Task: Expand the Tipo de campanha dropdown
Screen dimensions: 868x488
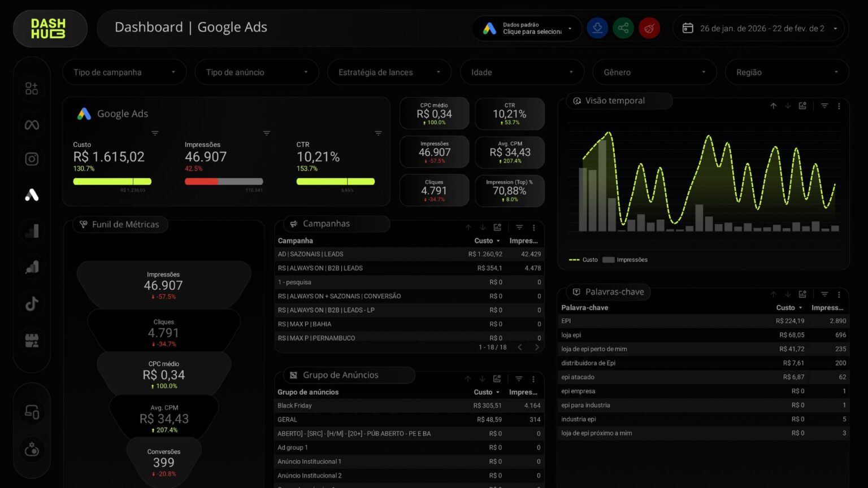Action: tap(124, 72)
